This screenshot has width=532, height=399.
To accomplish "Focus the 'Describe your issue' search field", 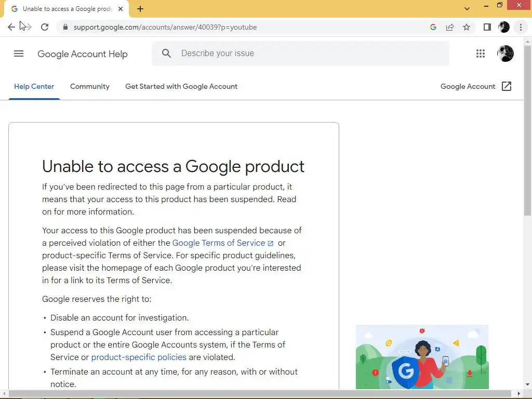I will click(300, 54).
